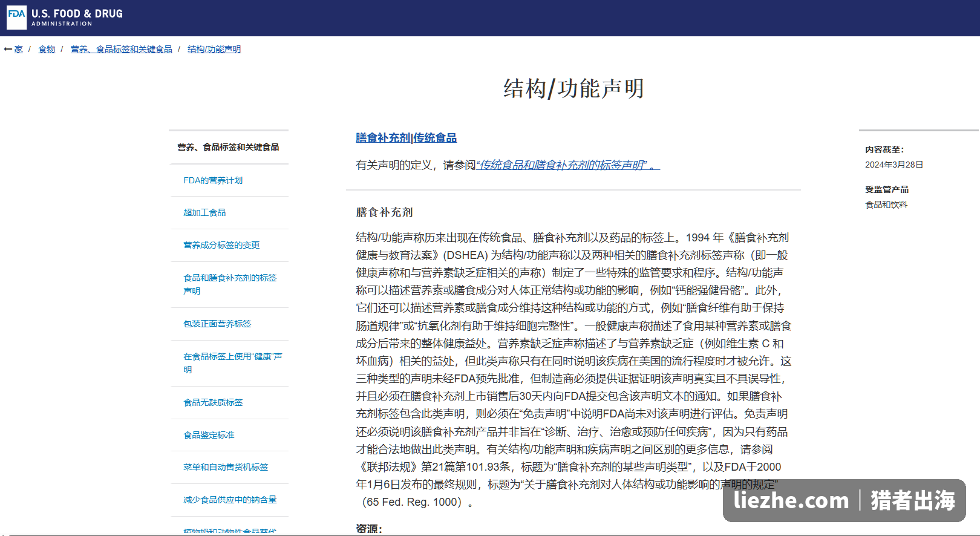Select sidebar heading 营养、食品标签和关键食品

click(x=228, y=147)
